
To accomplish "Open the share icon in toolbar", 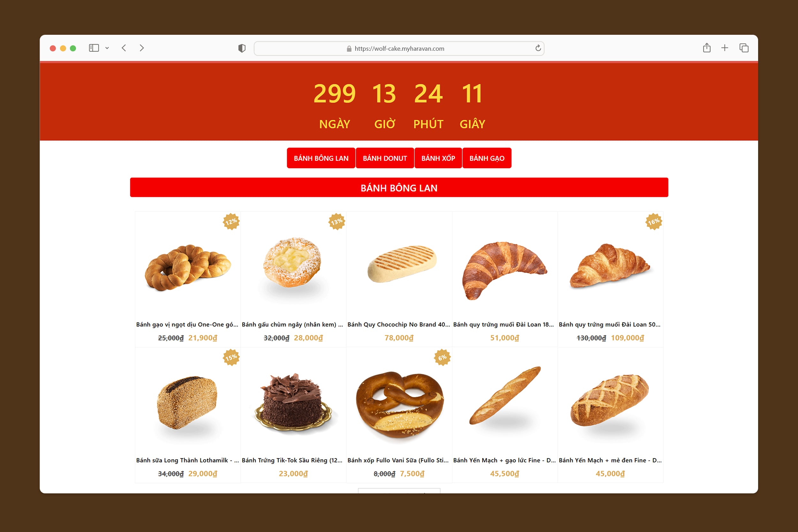I will [707, 48].
